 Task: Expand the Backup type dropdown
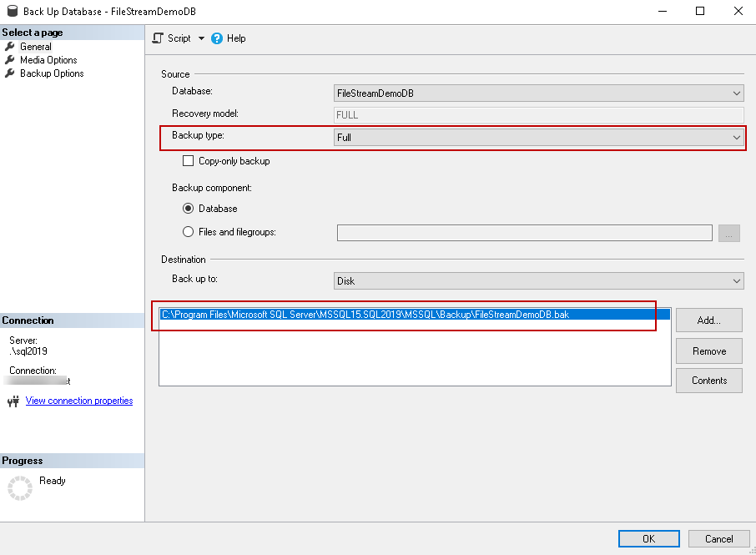[538, 137]
